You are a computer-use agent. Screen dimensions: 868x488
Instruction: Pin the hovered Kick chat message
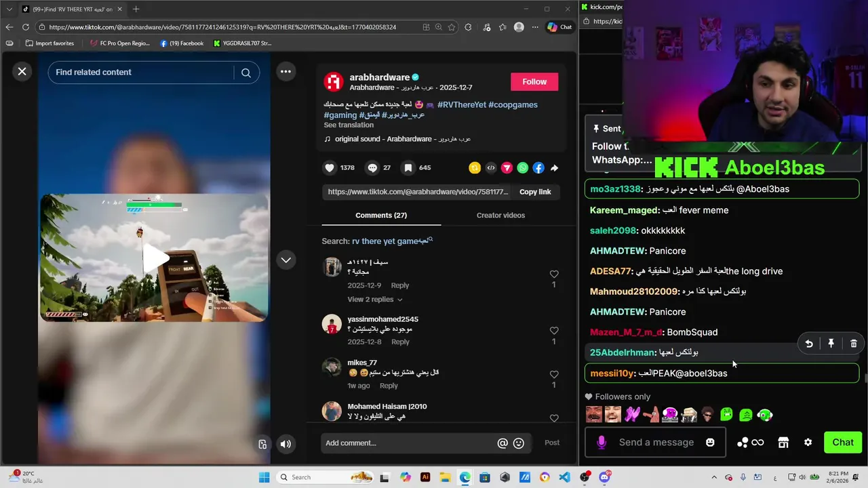pyautogui.click(x=831, y=344)
